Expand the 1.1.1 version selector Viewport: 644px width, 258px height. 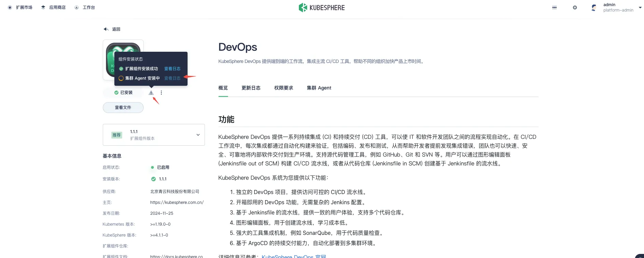(154, 135)
